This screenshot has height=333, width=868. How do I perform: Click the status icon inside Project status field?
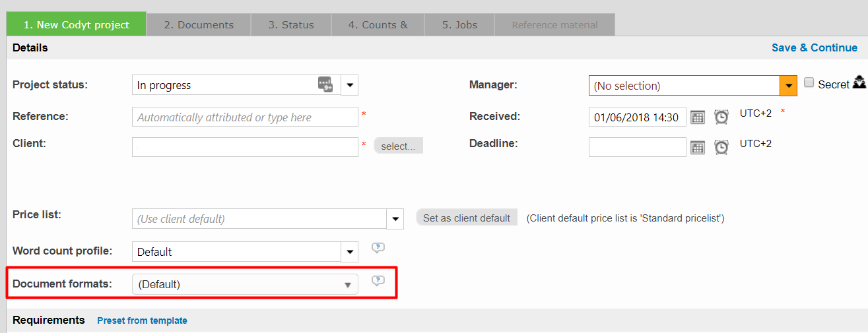pyautogui.click(x=325, y=84)
